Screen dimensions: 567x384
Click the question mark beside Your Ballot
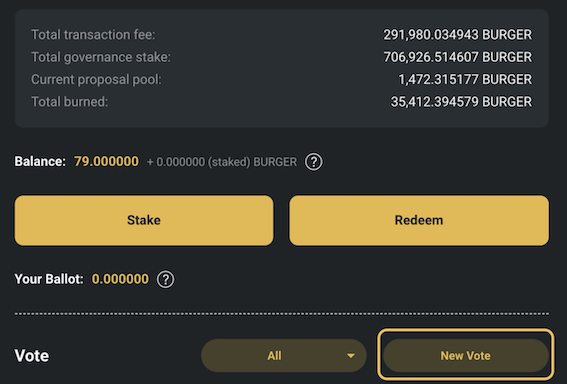166,279
